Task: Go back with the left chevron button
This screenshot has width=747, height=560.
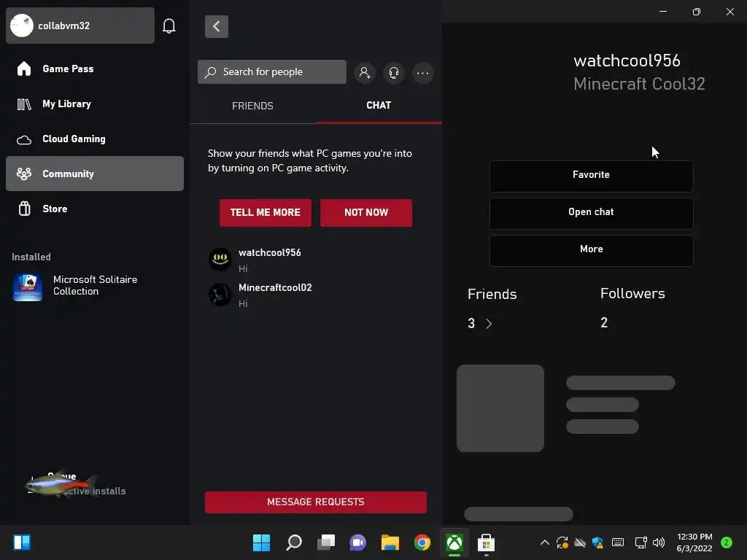Action: point(216,26)
